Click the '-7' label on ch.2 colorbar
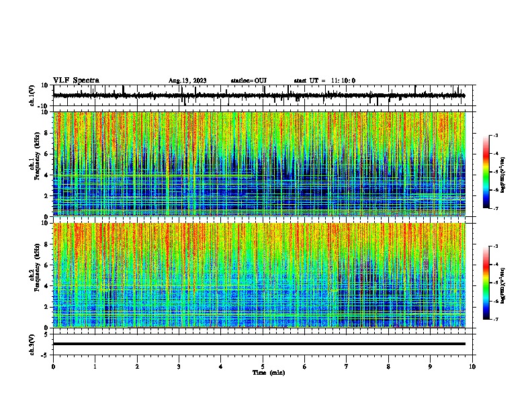 click(495, 319)
